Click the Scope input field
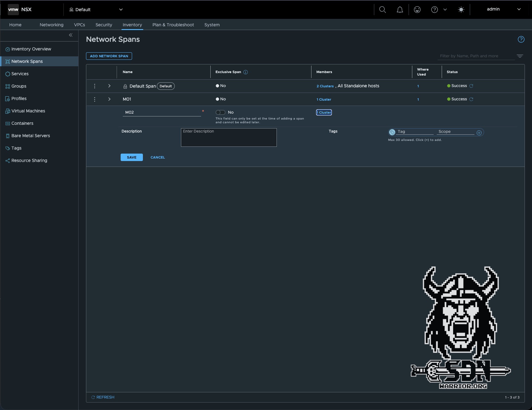The width and height of the screenshot is (532, 410). pyautogui.click(x=456, y=132)
